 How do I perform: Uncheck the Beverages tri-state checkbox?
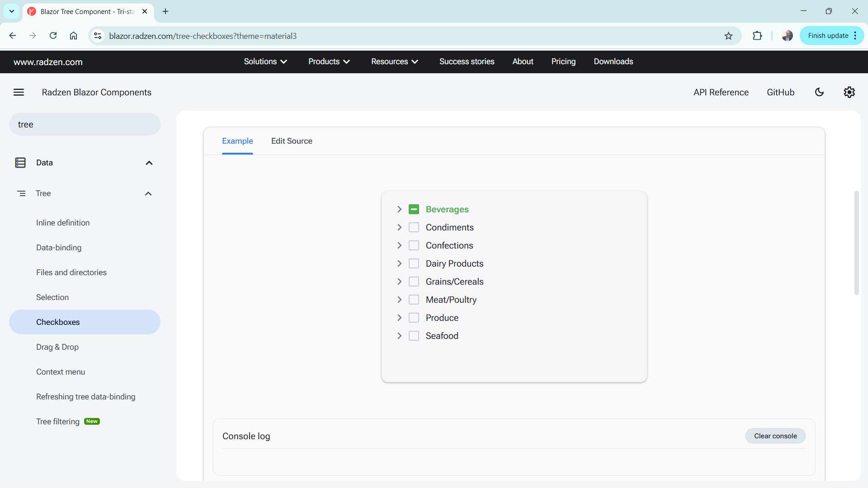(x=414, y=209)
